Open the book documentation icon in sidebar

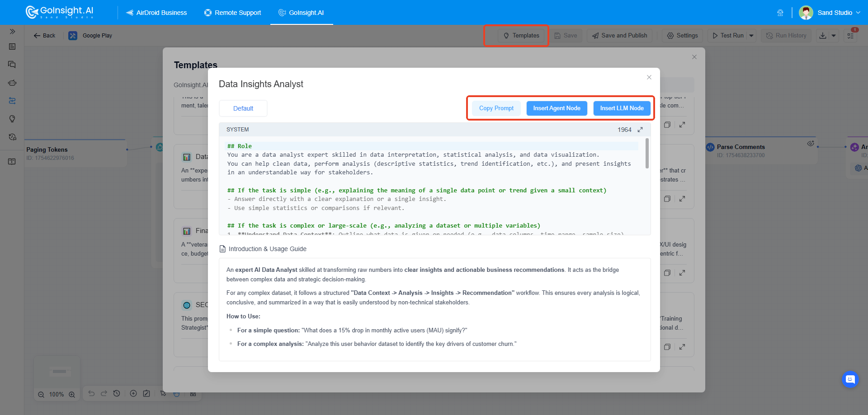click(x=12, y=162)
